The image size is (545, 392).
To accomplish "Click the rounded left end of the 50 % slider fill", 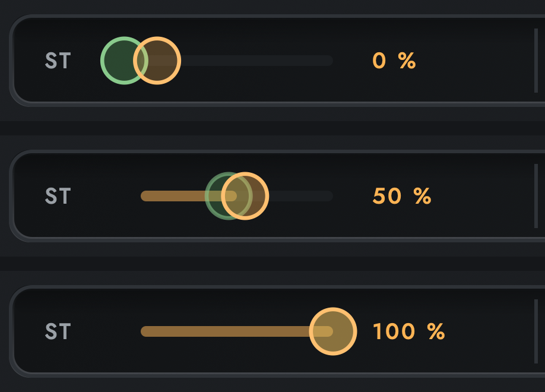I will 146,196.
